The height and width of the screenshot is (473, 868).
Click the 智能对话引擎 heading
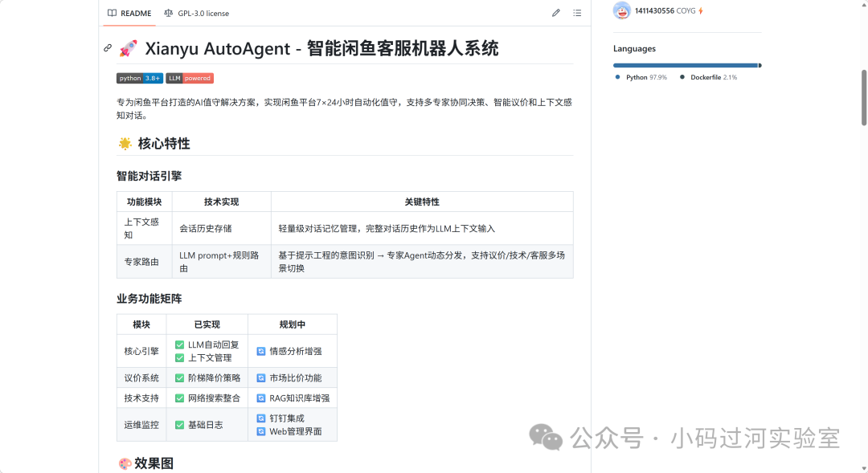pos(149,176)
